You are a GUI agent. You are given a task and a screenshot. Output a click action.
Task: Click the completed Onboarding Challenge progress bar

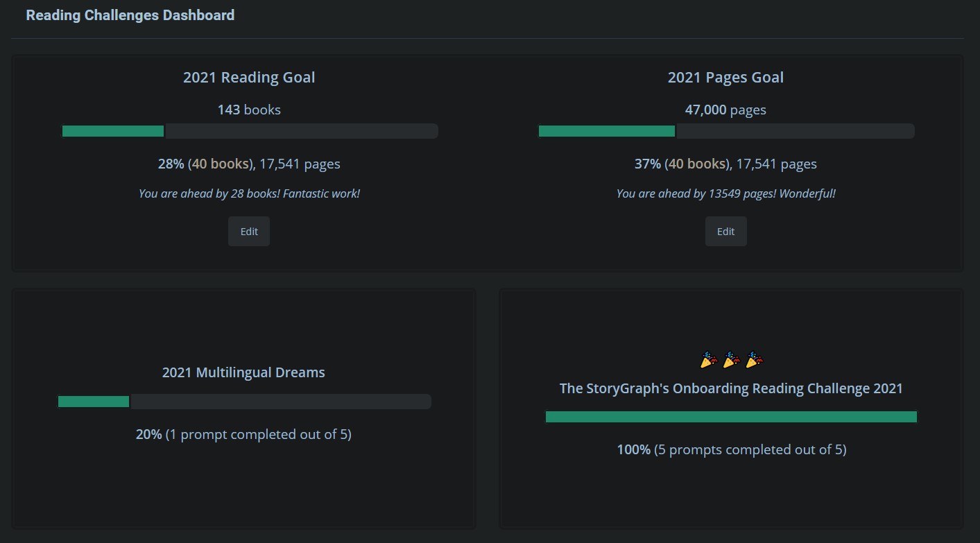[x=731, y=417]
